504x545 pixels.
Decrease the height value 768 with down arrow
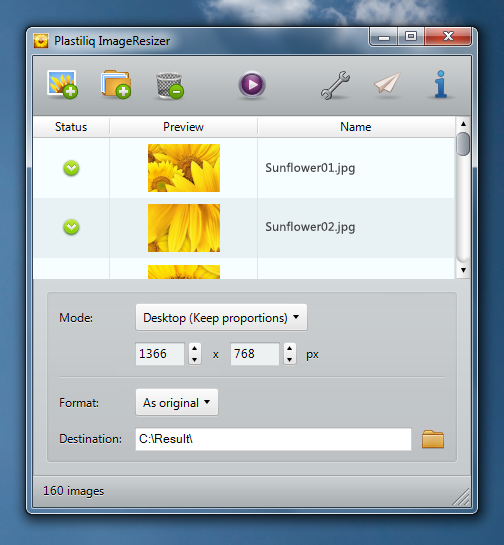tap(290, 359)
